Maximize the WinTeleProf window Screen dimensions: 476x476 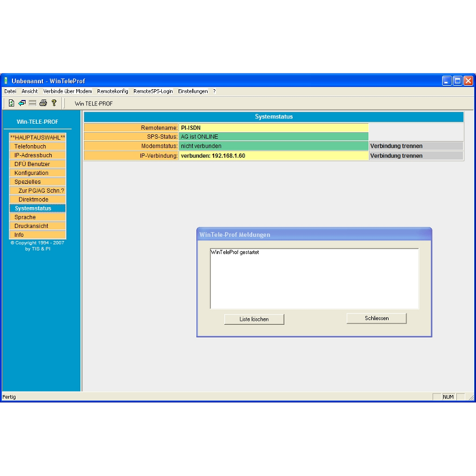tap(458, 81)
